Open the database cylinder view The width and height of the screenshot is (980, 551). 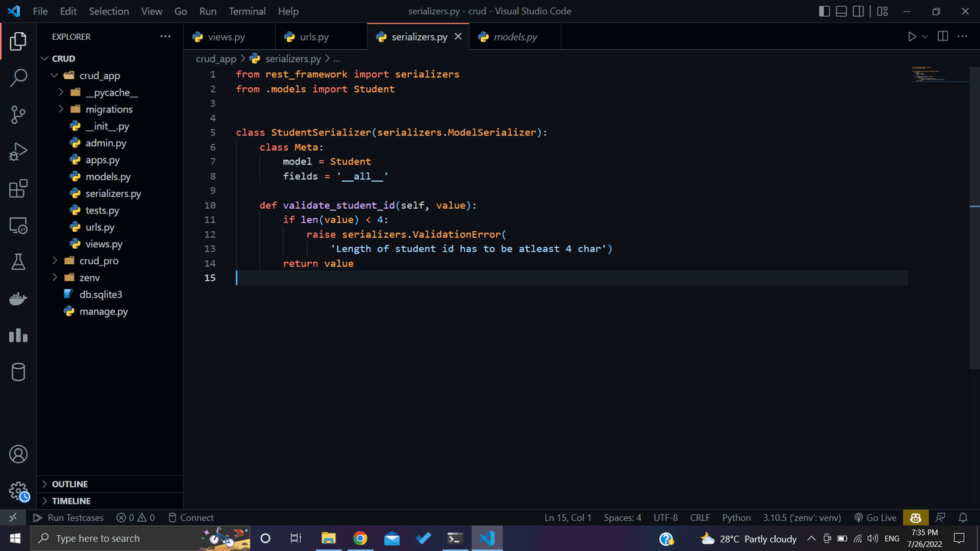(18, 372)
